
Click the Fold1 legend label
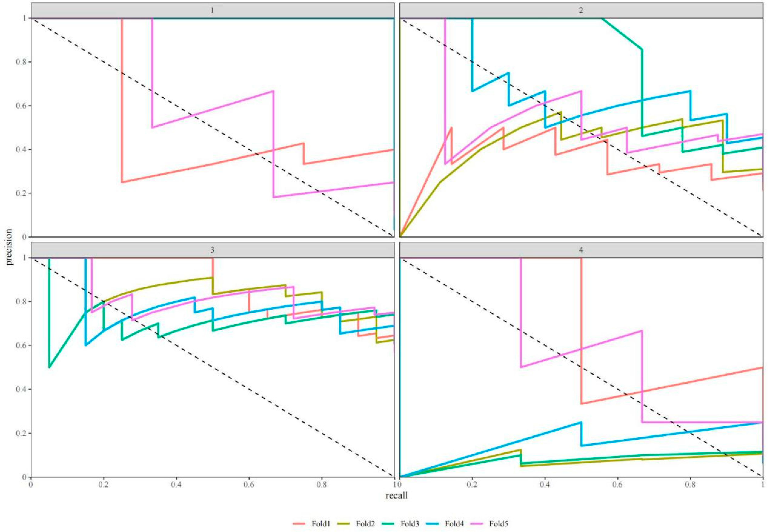[x=321, y=524]
